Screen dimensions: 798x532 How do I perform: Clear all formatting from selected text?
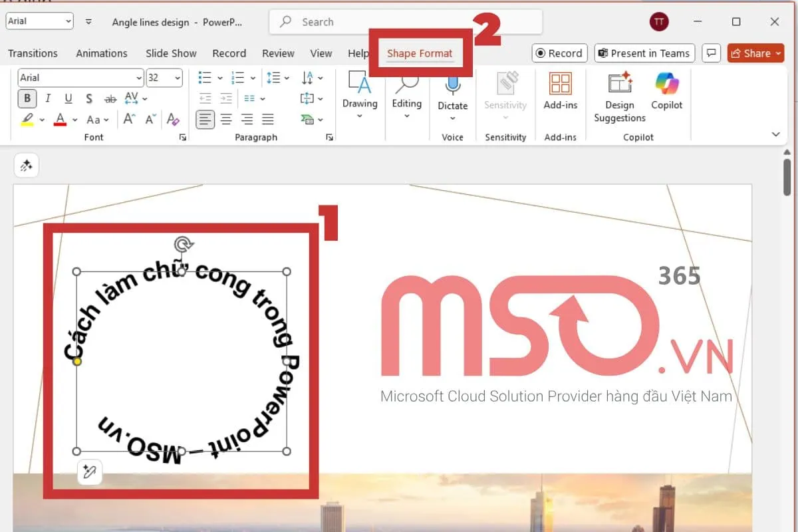(x=173, y=120)
